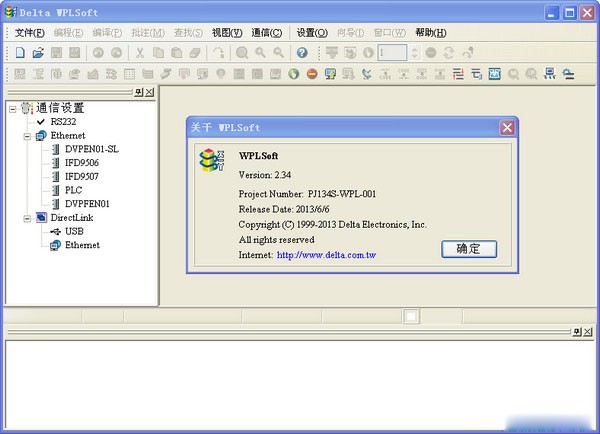The image size is (600, 434).
Task: Click the Version: 2.34 text
Action: coord(265,175)
